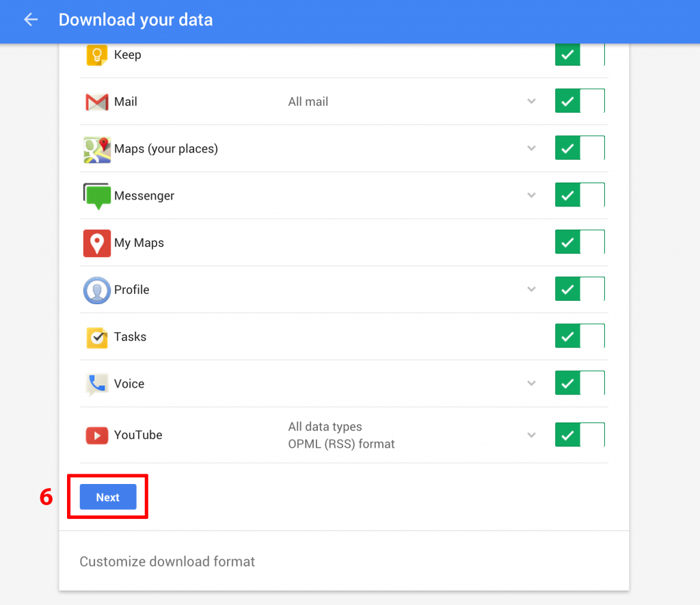Click the 'Messenger' label
The height and width of the screenshot is (605, 700).
pyautogui.click(x=144, y=196)
